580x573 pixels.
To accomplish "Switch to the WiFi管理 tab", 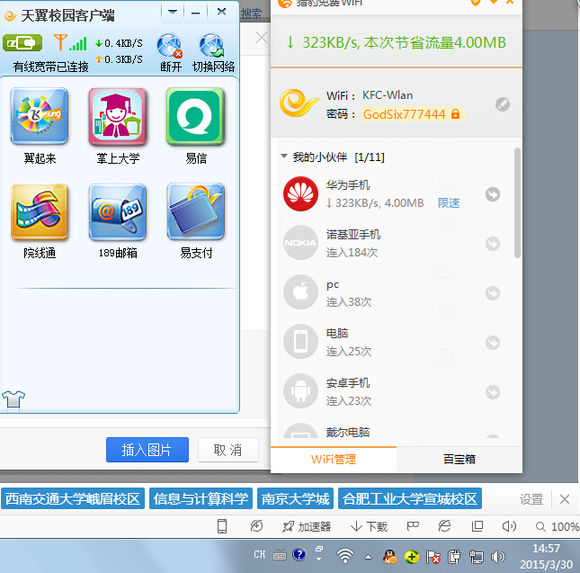I will click(x=333, y=459).
